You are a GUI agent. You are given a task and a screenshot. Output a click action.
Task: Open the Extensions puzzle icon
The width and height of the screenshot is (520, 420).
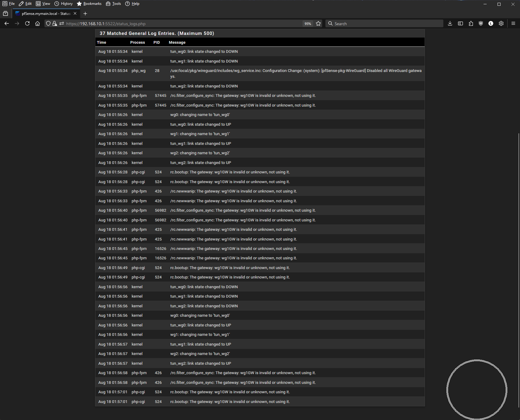coord(471,23)
